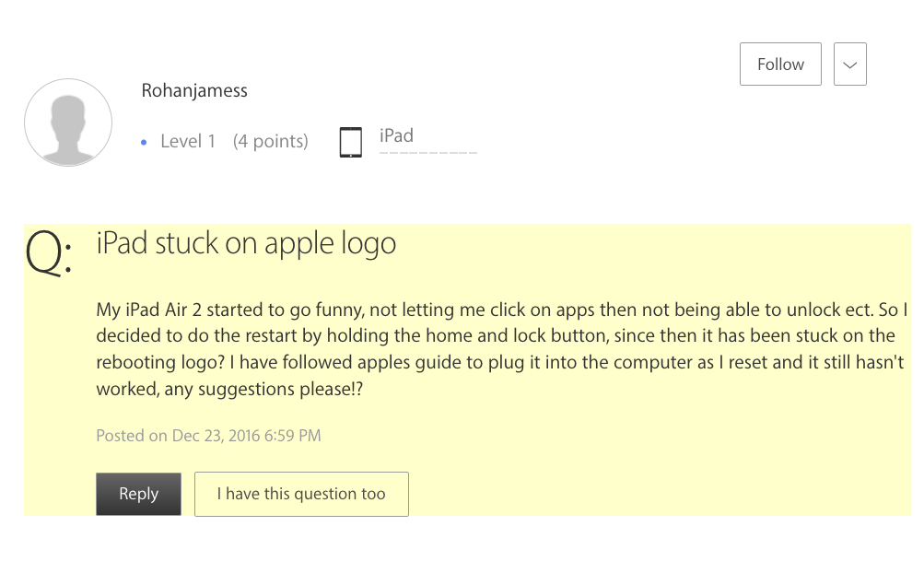The width and height of the screenshot is (924, 573).
Task: Click 'I have this question too' button
Action: [x=301, y=494]
